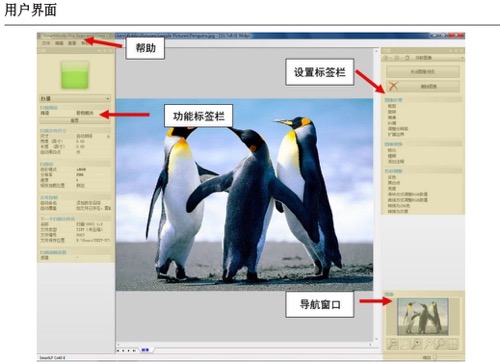Click the big green scan button

coord(75,75)
